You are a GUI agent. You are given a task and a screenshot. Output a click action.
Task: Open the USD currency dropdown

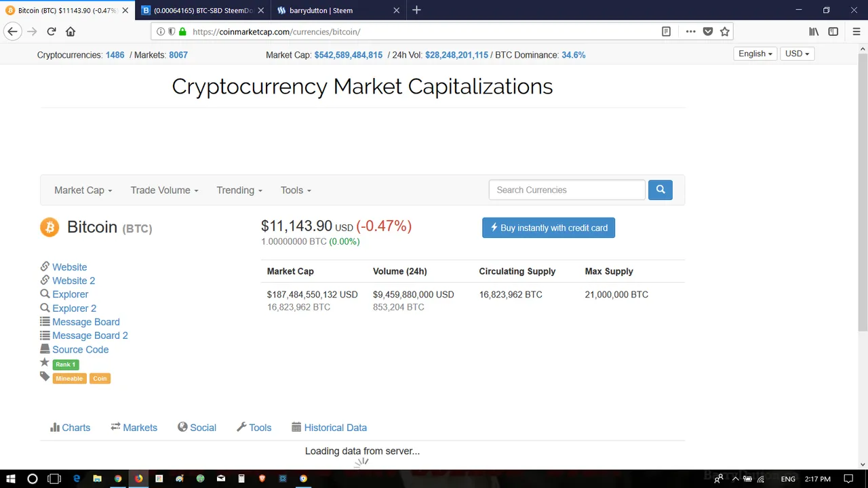(797, 54)
